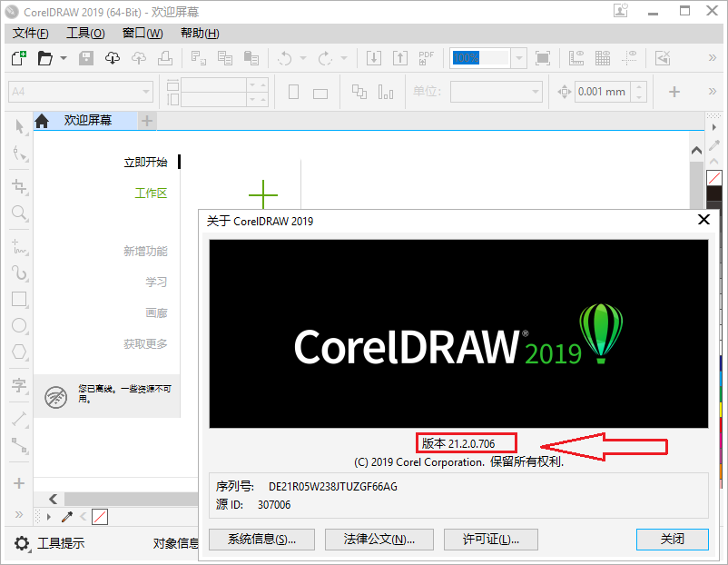Click the Import icon
Image resolution: width=728 pixels, height=565 pixels.
pyautogui.click(x=374, y=58)
